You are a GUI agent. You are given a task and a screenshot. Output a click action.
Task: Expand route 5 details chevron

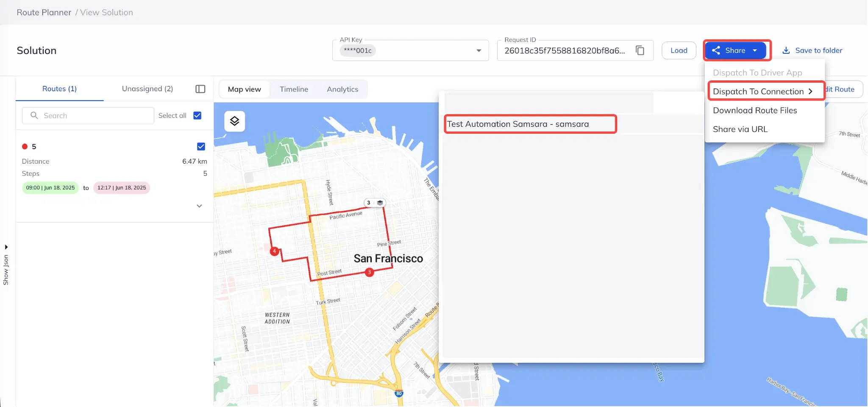tap(199, 206)
